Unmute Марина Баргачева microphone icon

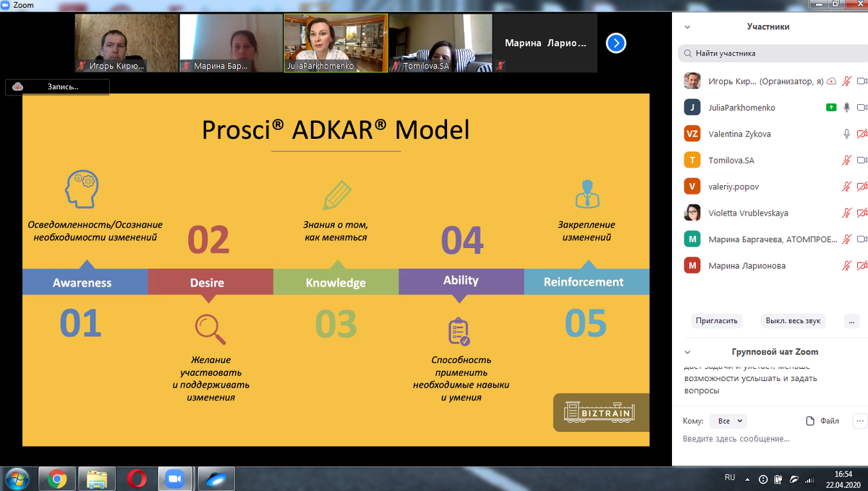[x=846, y=239]
